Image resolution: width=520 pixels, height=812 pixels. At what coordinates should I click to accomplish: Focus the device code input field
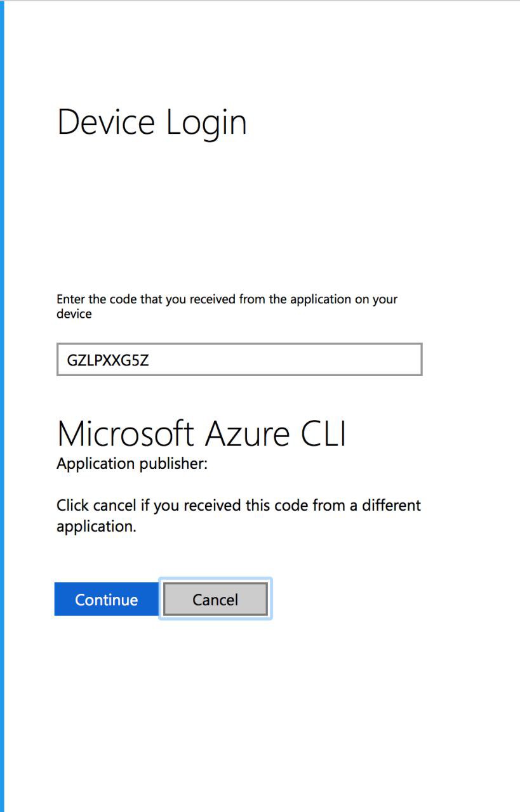pos(239,360)
